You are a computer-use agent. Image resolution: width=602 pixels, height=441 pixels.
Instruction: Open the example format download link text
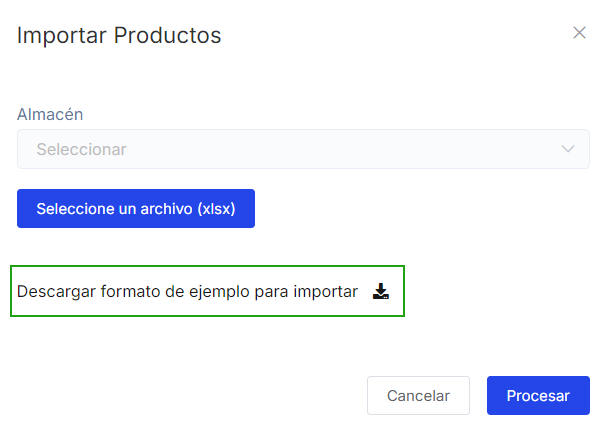[187, 292]
